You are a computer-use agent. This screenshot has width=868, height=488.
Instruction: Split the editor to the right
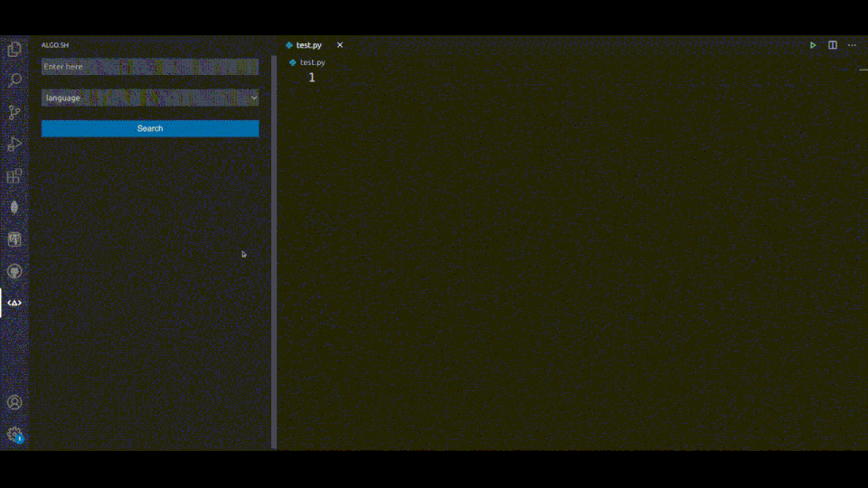[x=833, y=45]
